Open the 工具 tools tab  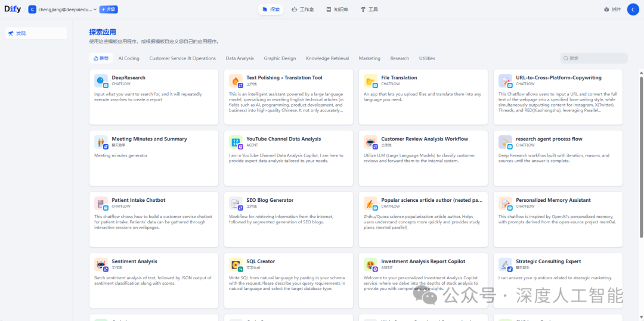click(x=369, y=10)
